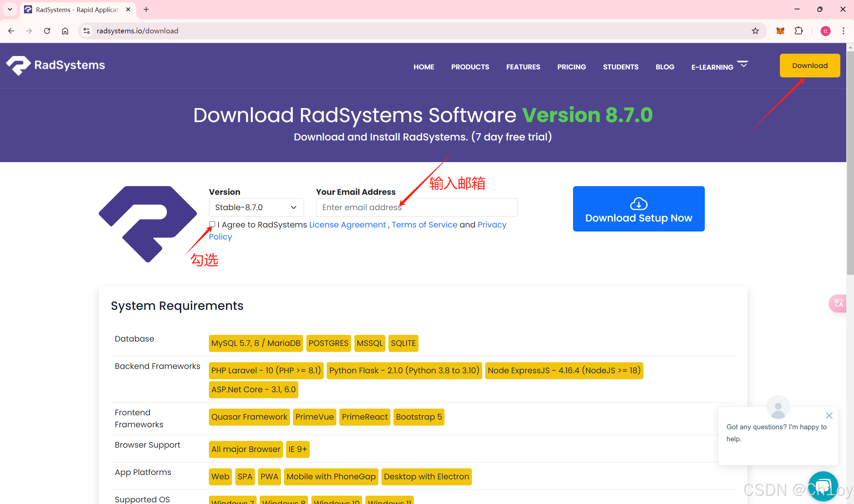Click the PrimeReact tag

point(364,417)
